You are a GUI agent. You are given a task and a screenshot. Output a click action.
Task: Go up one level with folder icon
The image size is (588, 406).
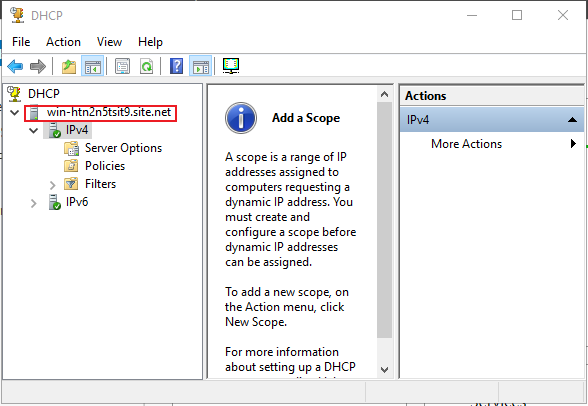pos(69,66)
